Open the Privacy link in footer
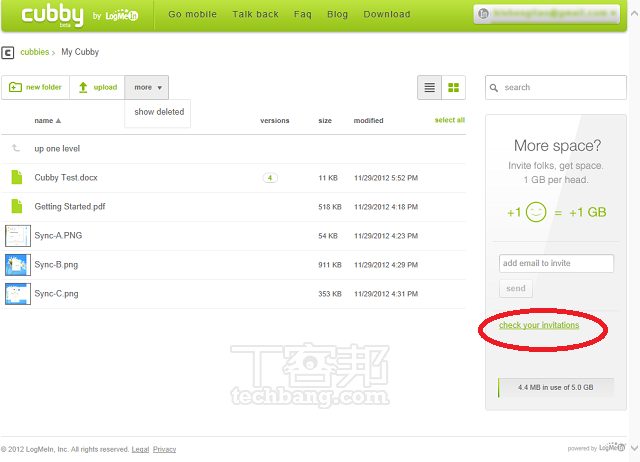This screenshot has height=462, width=640. coord(164,449)
